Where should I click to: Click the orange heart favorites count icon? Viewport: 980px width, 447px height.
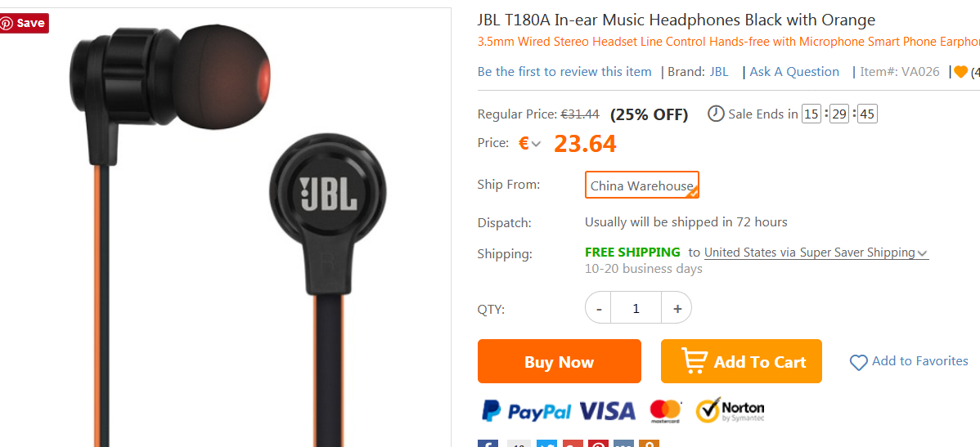960,73
